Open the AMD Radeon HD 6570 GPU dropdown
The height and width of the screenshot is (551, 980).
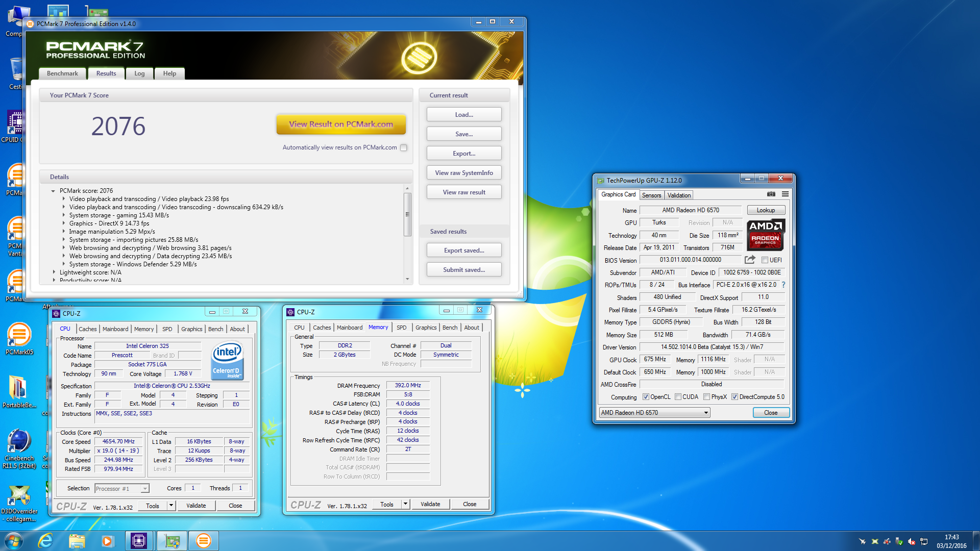(x=655, y=413)
